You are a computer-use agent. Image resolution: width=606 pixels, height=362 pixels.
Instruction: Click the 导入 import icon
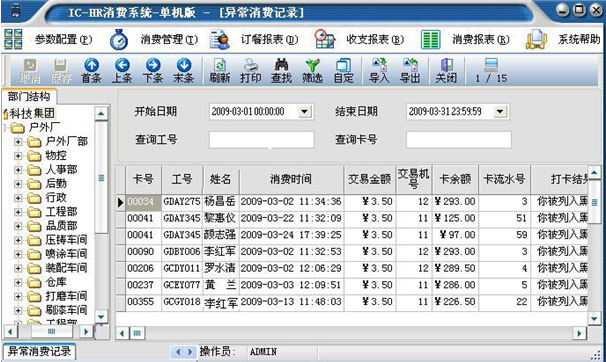pyautogui.click(x=379, y=65)
